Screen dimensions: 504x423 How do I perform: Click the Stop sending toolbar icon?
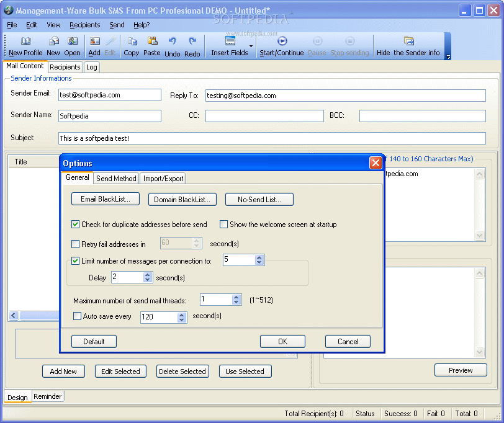pos(349,41)
